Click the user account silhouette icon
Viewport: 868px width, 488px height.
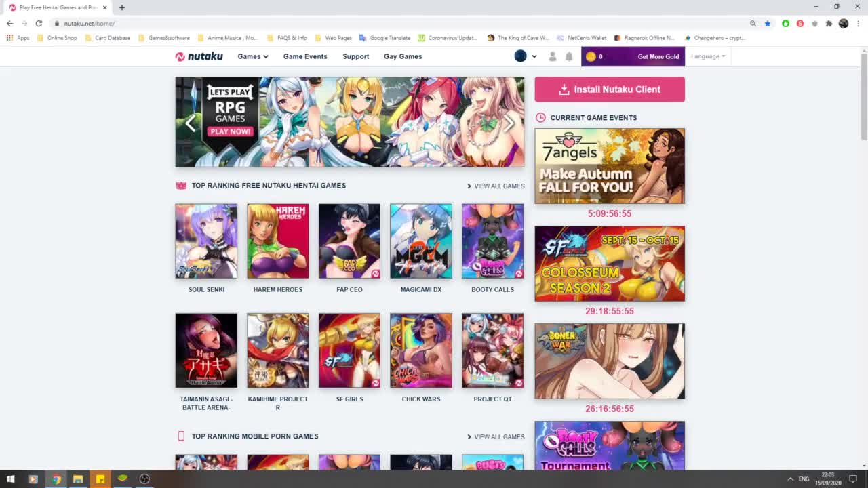(553, 56)
